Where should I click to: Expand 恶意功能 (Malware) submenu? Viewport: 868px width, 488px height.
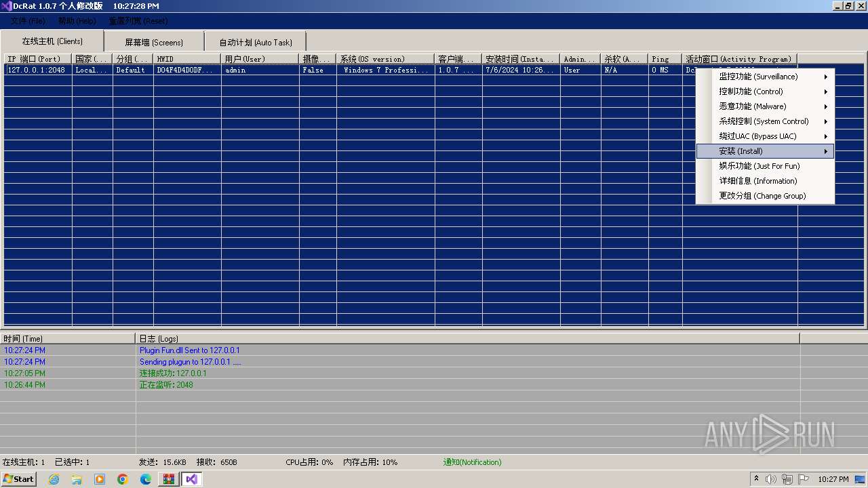(766, 106)
